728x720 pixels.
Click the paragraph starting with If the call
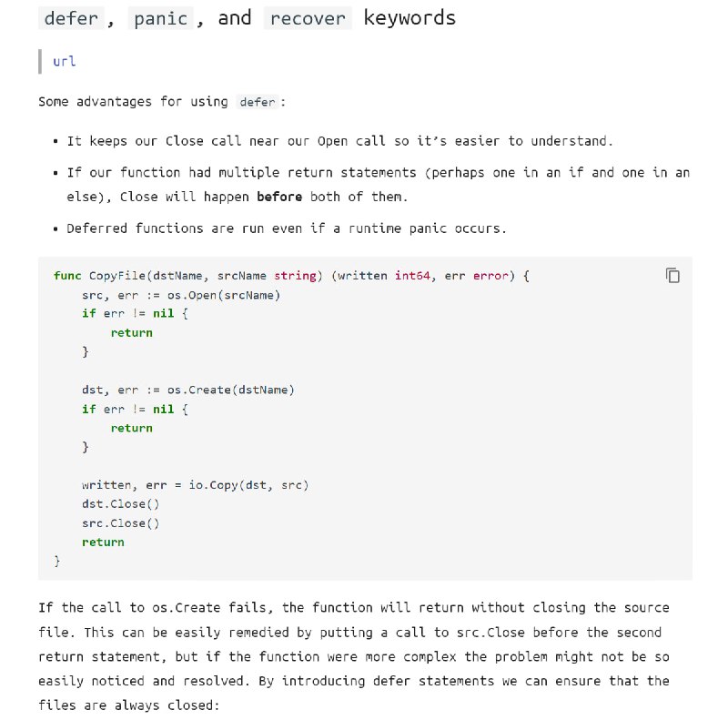(x=354, y=656)
